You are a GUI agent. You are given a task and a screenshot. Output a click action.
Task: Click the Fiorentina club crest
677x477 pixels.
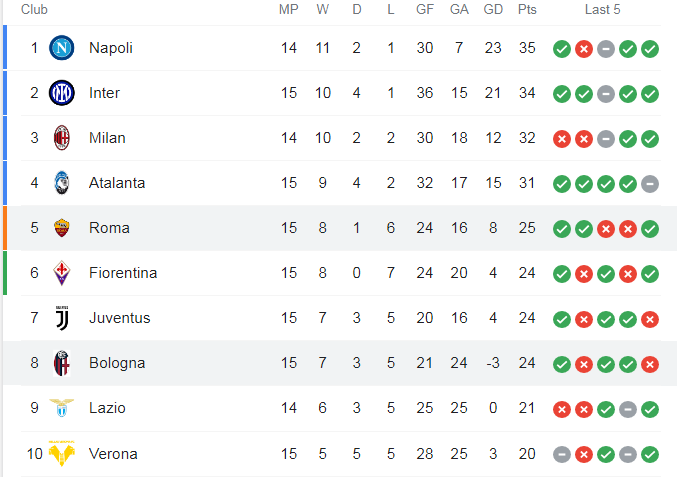pyautogui.click(x=62, y=273)
